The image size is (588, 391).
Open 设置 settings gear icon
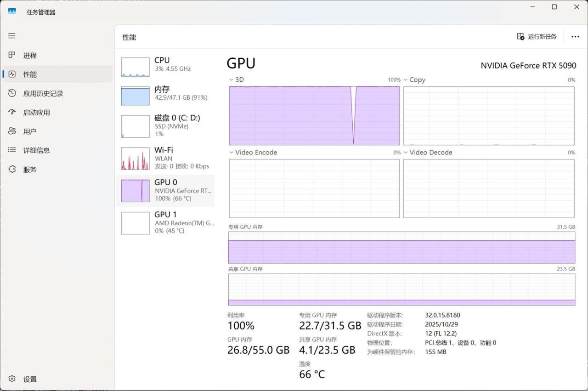(x=12, y=379)
